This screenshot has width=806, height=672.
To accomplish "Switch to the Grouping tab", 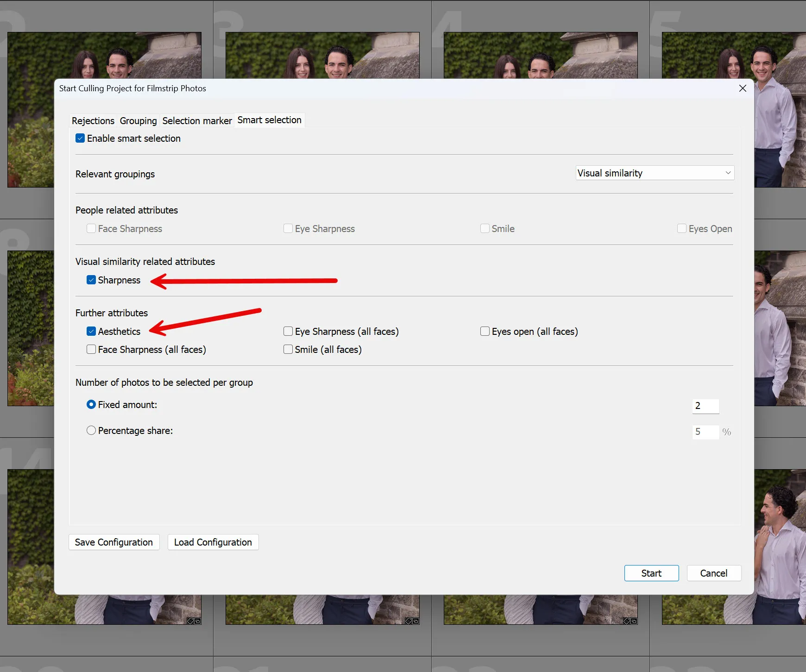I will tap(138, 120).
